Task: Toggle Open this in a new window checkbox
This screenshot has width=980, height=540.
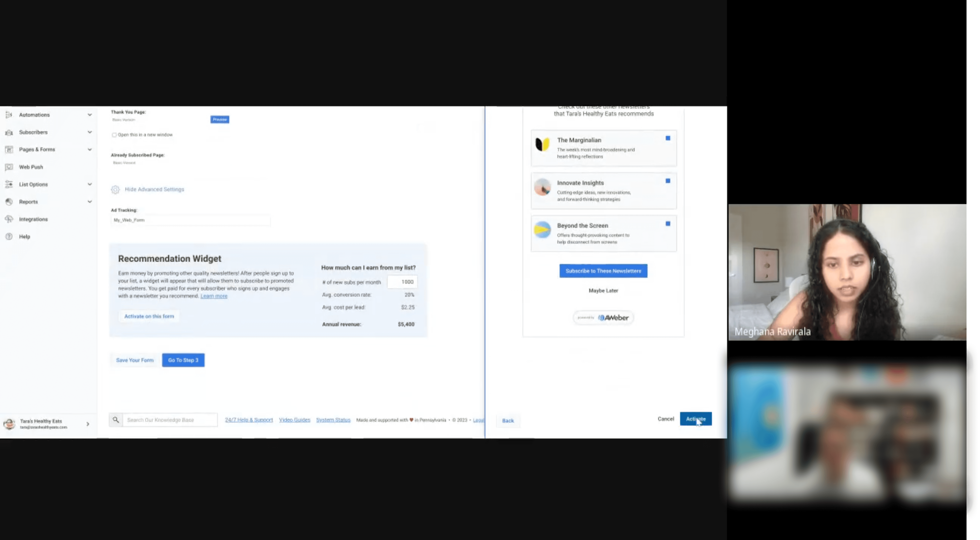Action: coord(114,135)
